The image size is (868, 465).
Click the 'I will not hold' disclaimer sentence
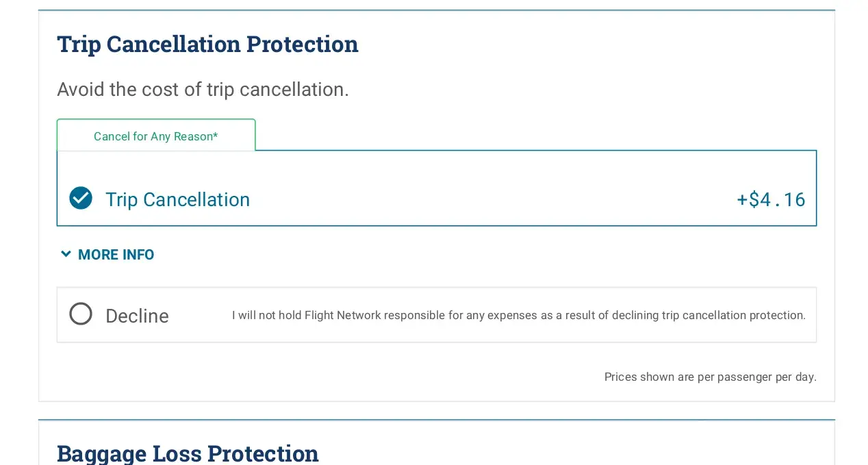point(518,316)
